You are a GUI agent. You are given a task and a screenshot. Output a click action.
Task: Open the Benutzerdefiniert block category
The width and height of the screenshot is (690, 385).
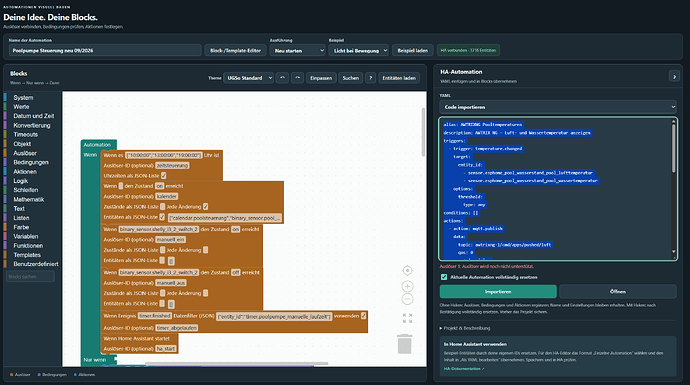point(36,264)
